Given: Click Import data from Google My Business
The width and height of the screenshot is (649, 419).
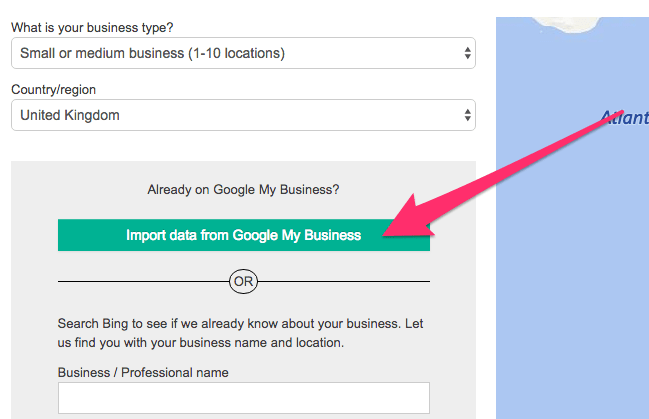Looking at the screenshot, I should [244, 235].
